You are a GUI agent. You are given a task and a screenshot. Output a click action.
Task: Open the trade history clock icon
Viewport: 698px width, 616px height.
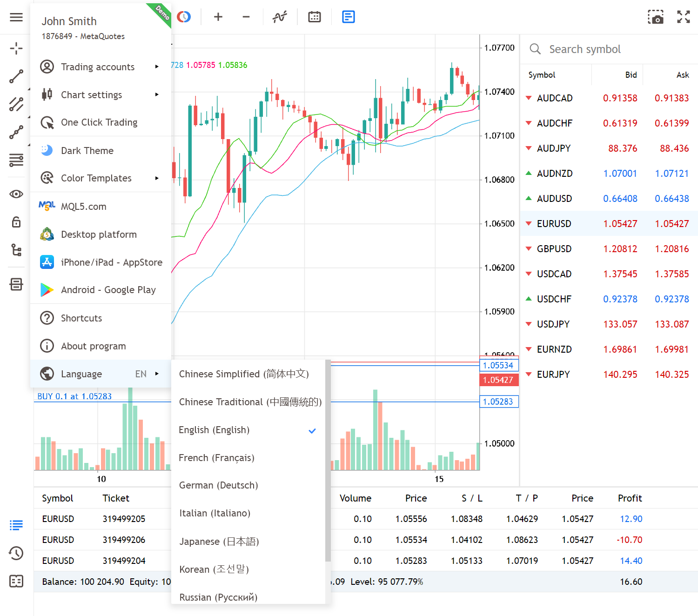(16, 553)
